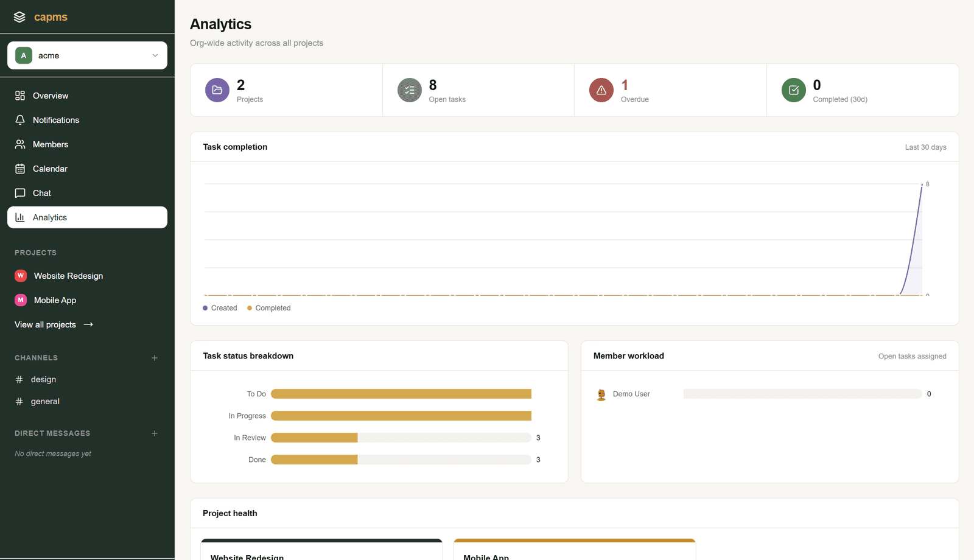Click the In Review status bar
Viewport: 974px width, 560px height.
401,438
